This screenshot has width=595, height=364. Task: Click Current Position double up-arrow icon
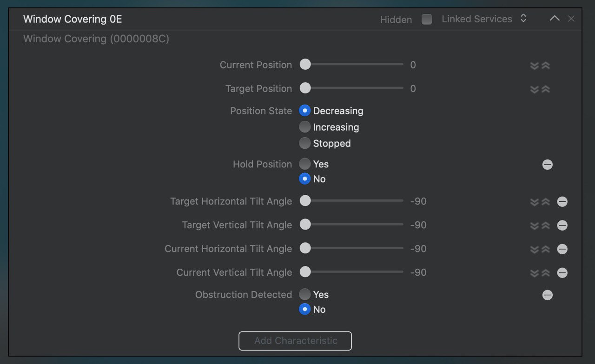[x=546, y=66]
